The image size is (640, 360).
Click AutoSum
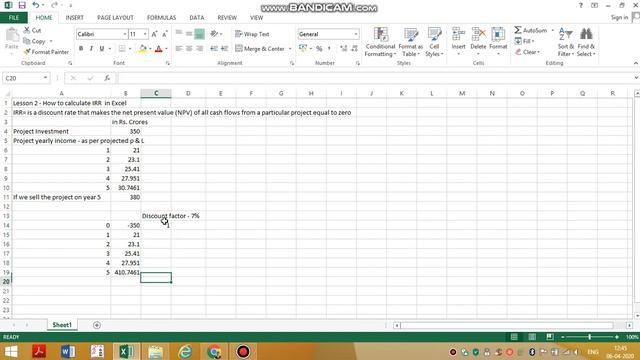click(x=530, y=30)
